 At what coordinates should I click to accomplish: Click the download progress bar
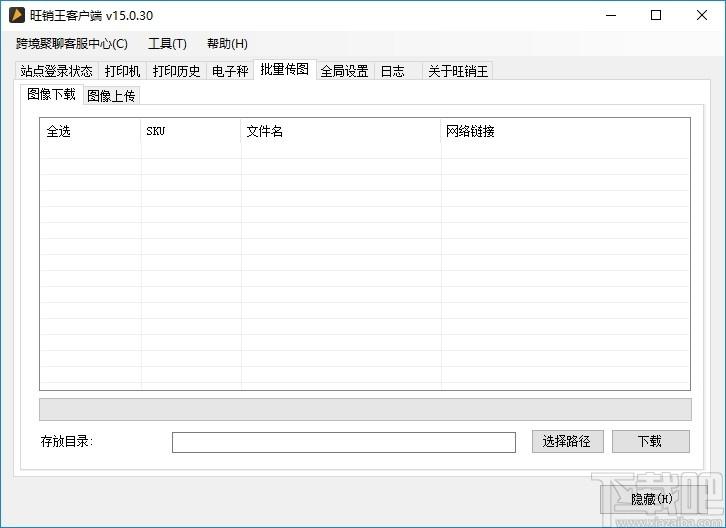365,409
